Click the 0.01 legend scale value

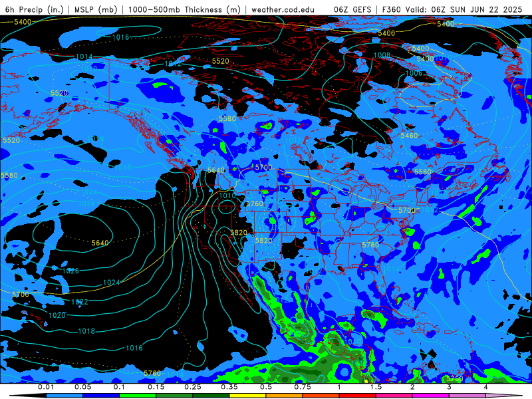click(46, 387)
